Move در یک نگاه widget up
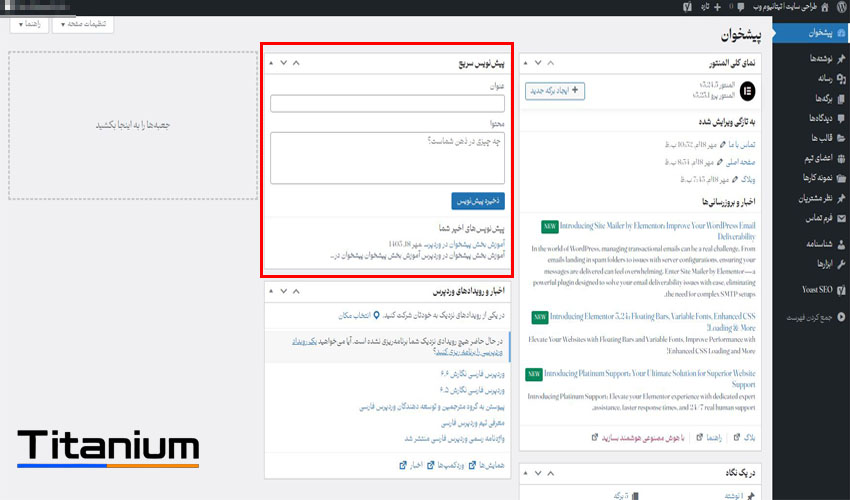 point(551,473)
